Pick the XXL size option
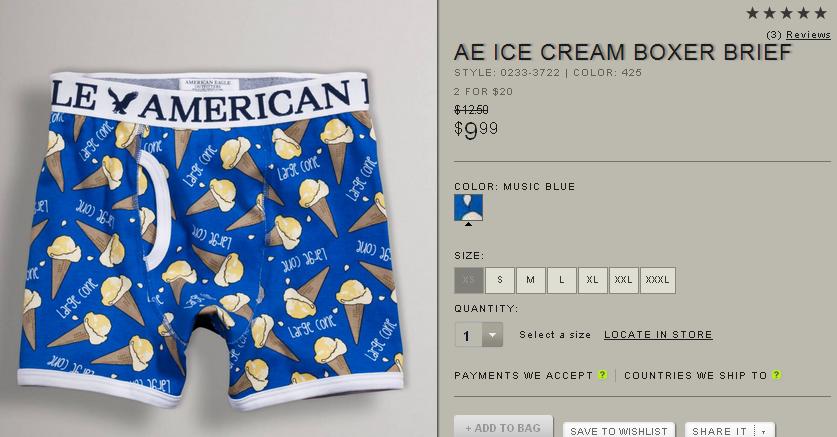Screen dimensions: 837x437 (x=623, y=280)
